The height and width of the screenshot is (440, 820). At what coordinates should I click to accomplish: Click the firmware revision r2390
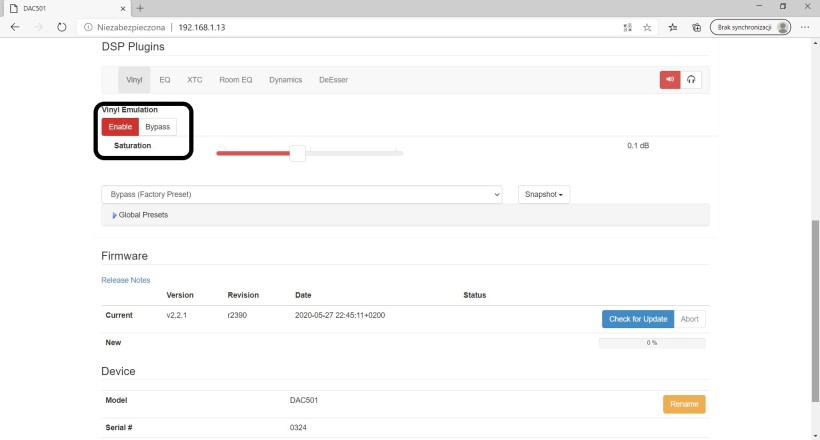pos(237,315)
